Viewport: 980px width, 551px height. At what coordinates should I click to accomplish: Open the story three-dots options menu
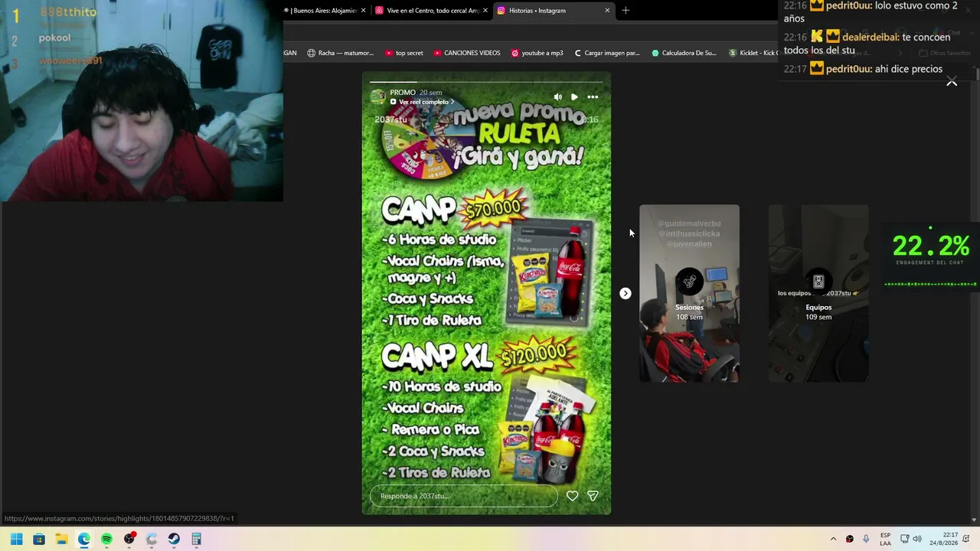(x=593, y=97)
